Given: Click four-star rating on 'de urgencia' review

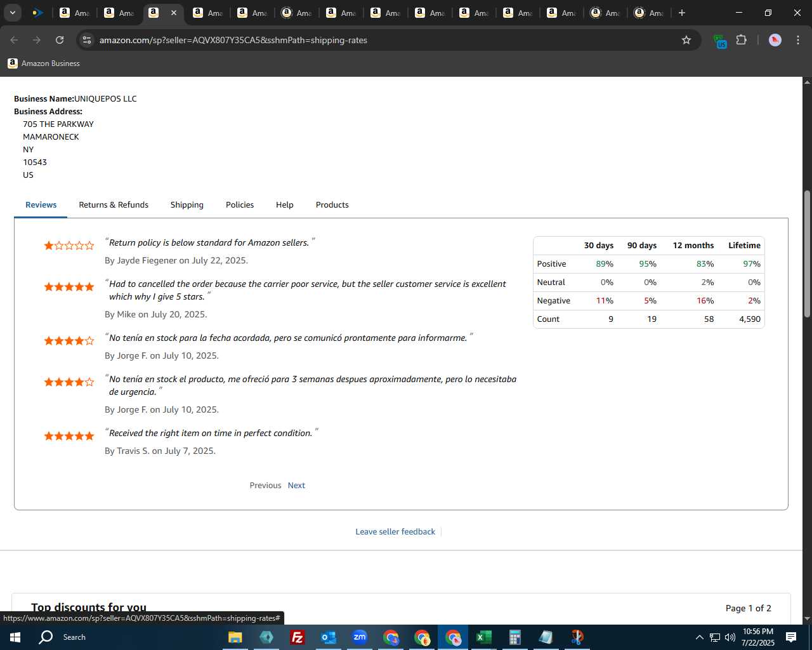Looking at the screenshot, I should (69, 382).
